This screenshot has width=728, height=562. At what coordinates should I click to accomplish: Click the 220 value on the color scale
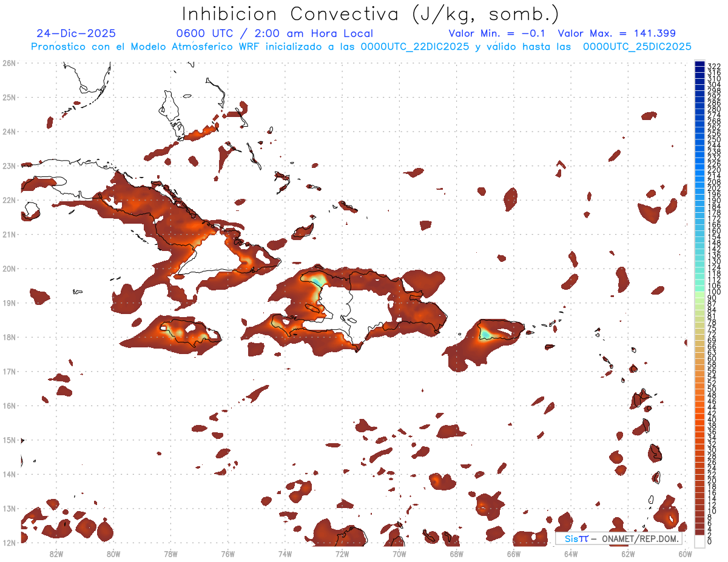pyautogui.click(x=714, y=170)
